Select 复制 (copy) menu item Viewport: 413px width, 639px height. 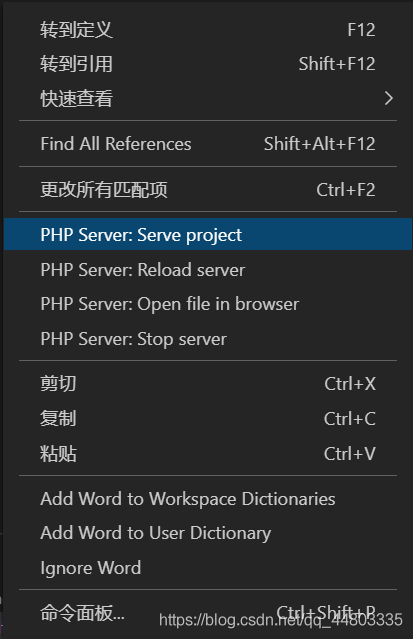point(208,419)
